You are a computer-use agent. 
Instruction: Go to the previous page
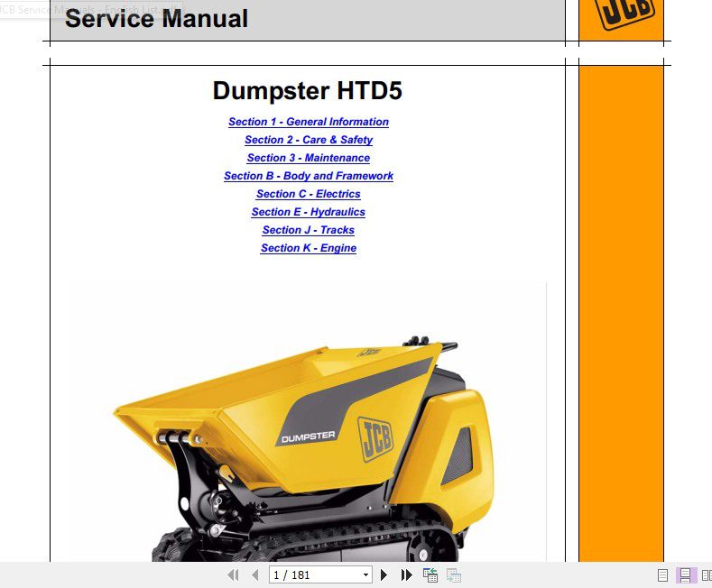tap(254, 575)
